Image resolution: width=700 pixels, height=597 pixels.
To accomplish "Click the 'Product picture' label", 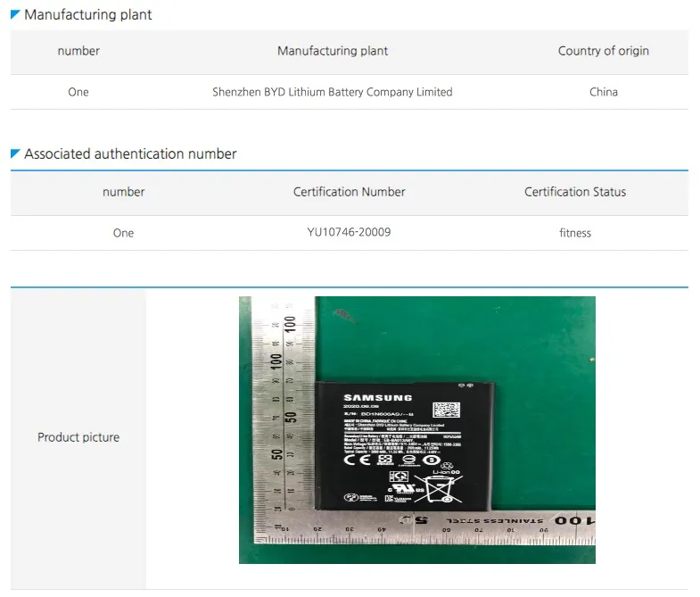I will (x=78, y=437).
